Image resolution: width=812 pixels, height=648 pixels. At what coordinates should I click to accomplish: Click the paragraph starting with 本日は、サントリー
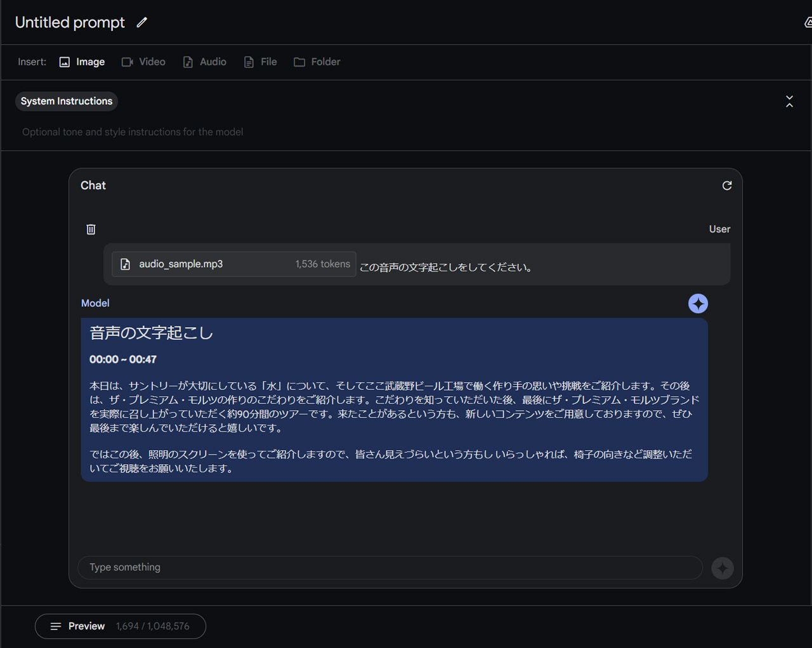[394, 406]
